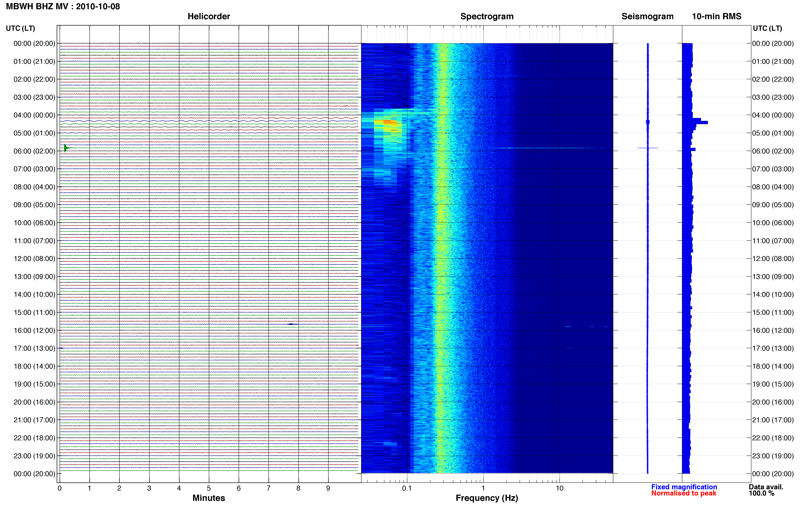The height and width of the screenshot is (508, 812).
Task: Click the Minutes axis label
Action: [x=208, y=498]
